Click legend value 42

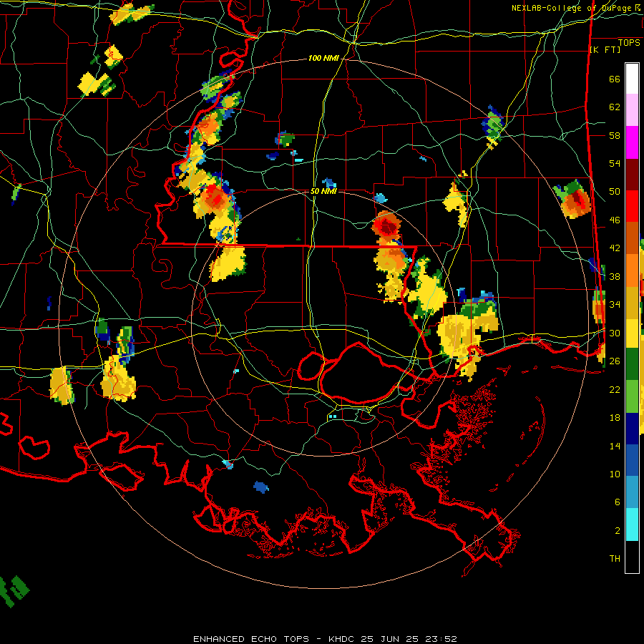[615, 248]
